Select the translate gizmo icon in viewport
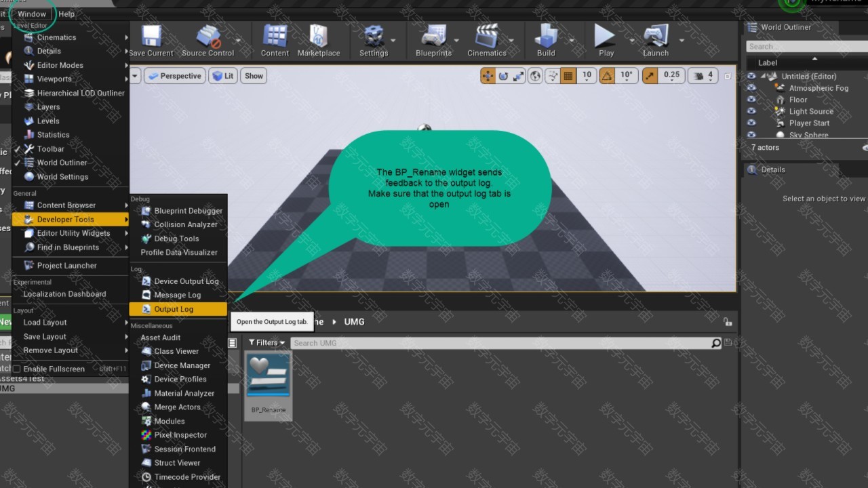 (488, 76)
